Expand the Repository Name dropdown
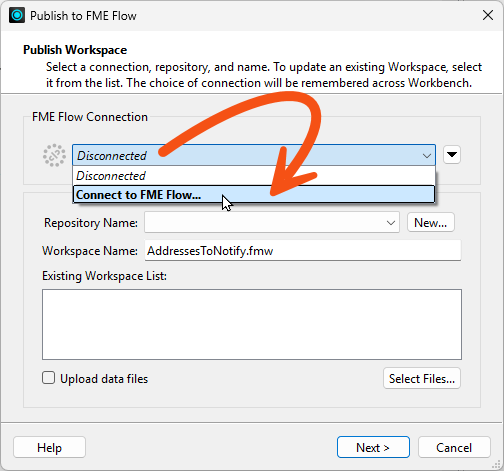This screenshot has height=471, width=504. tap(391, 223)
